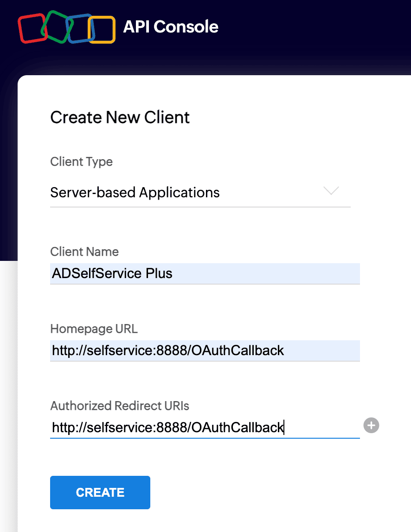
Task: Click the Client Type label
Action: pyautogui.click(x=81, y=162)
